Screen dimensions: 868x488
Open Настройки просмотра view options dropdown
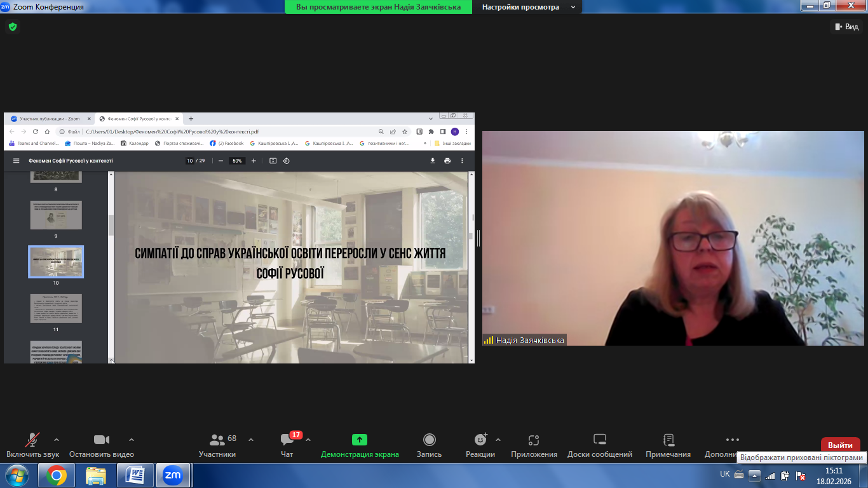(529, 7)
